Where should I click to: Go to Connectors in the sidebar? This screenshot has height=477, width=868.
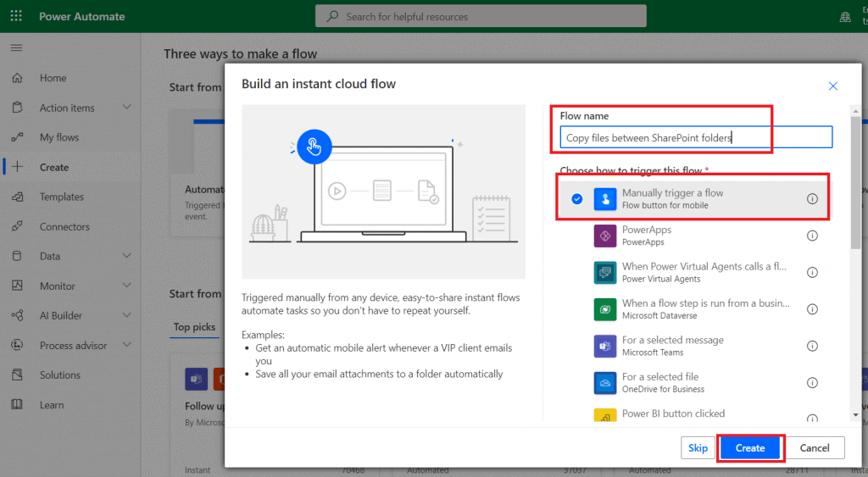click(x=64, y=226)
